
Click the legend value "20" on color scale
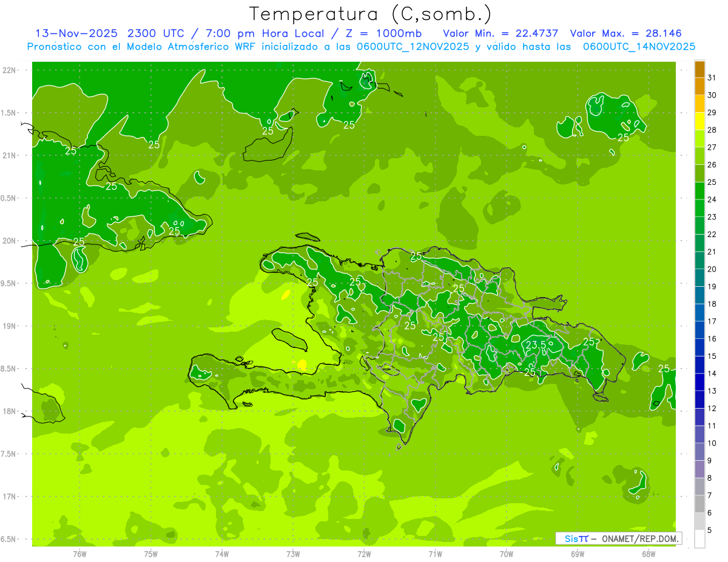(712, 269)
